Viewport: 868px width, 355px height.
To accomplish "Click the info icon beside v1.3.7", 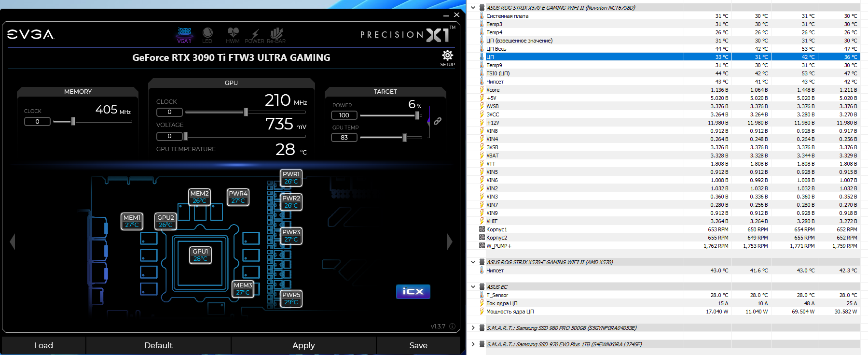I will coord(452,327).
